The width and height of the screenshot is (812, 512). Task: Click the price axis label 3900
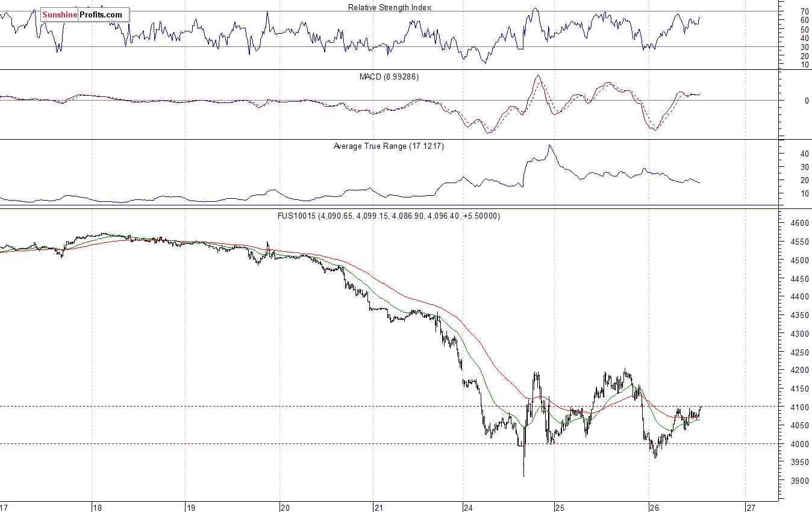tap(800, 481)
